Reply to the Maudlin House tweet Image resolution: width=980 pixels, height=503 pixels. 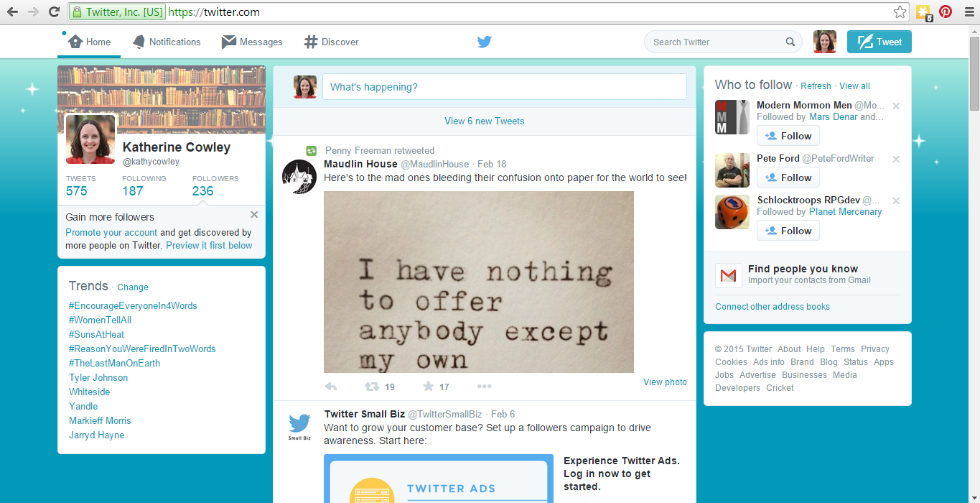pyautogui.click(x=331, y=387)
